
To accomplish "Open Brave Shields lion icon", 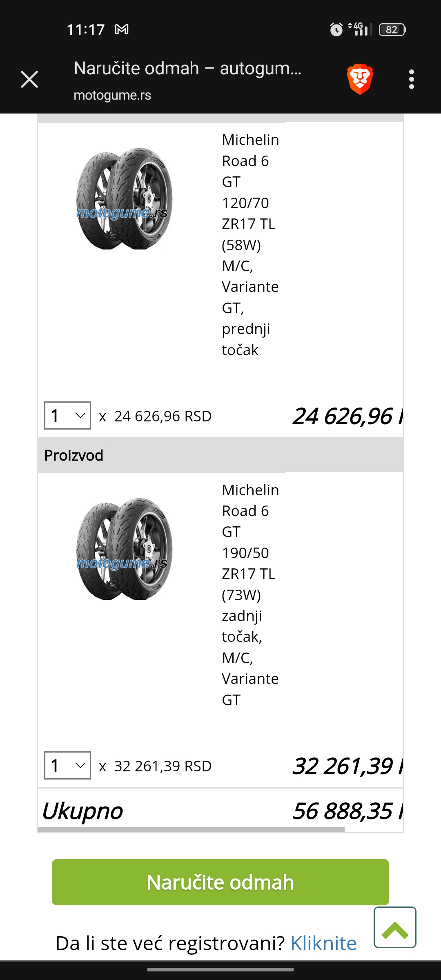I will click(x=360, y=79).
